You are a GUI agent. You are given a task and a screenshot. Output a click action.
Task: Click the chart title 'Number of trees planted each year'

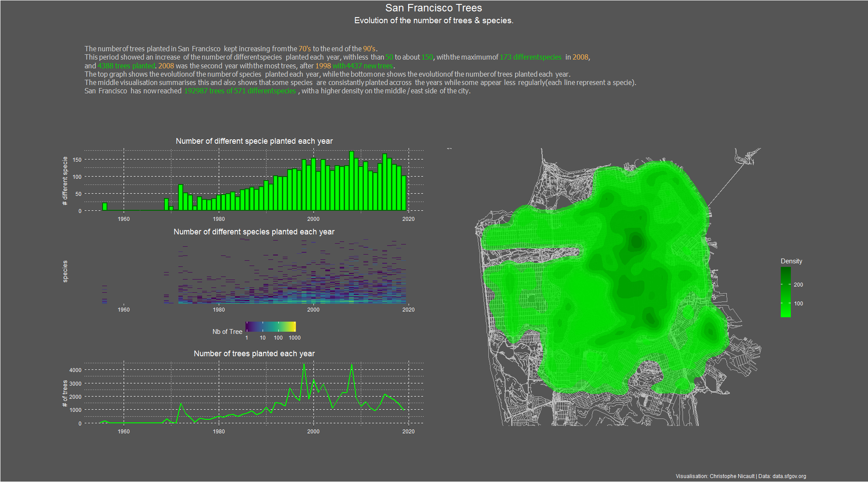click(x=254, y=354)
